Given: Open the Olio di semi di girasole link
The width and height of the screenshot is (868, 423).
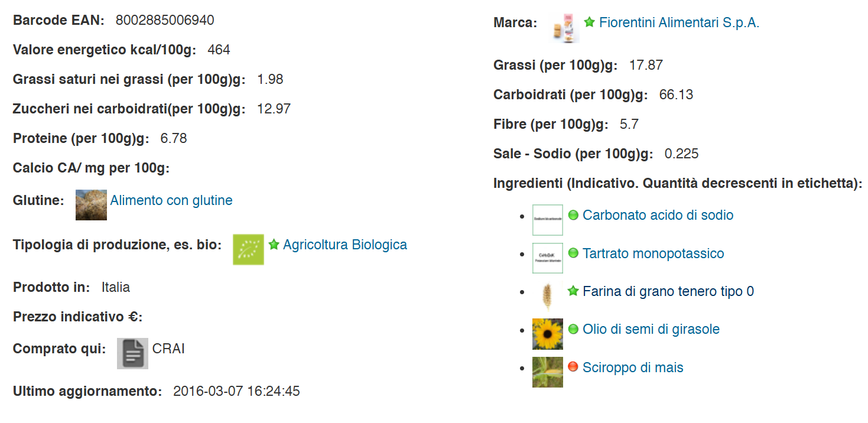Looking at the screenshot, I should pos(651,329).
